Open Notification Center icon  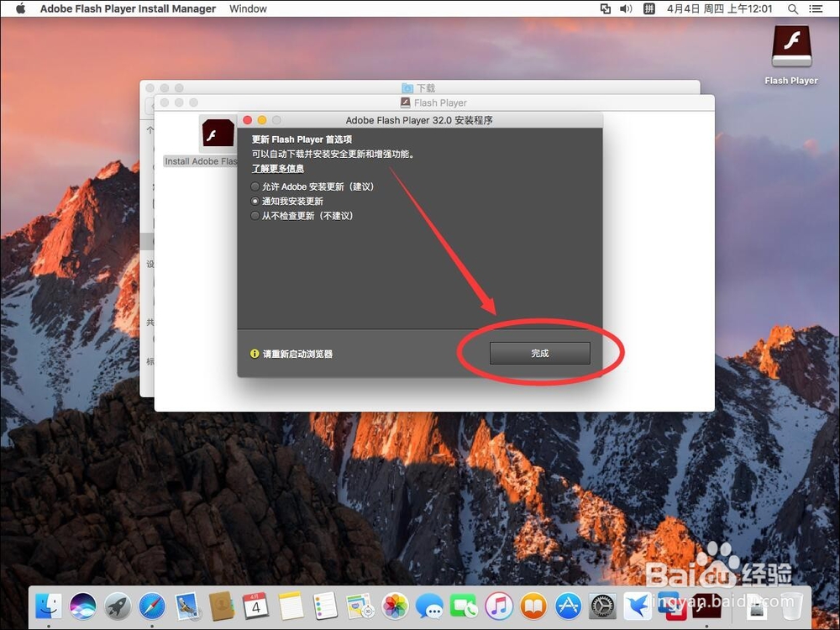point(816,8)
